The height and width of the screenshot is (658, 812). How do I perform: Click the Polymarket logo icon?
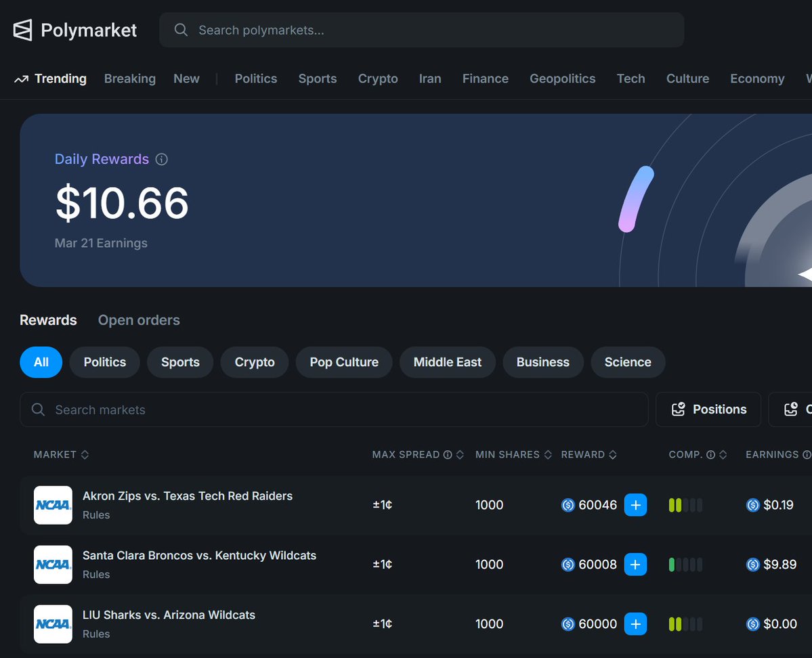22,30
